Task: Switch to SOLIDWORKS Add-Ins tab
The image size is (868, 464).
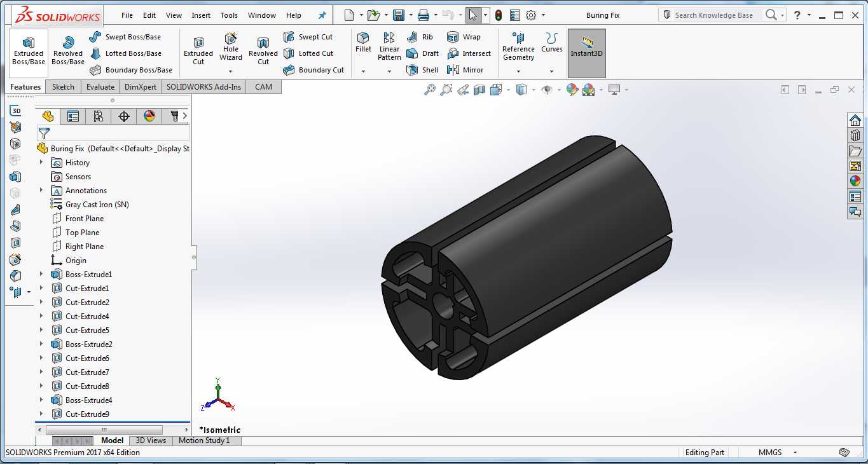Action: tap(203, 87)
